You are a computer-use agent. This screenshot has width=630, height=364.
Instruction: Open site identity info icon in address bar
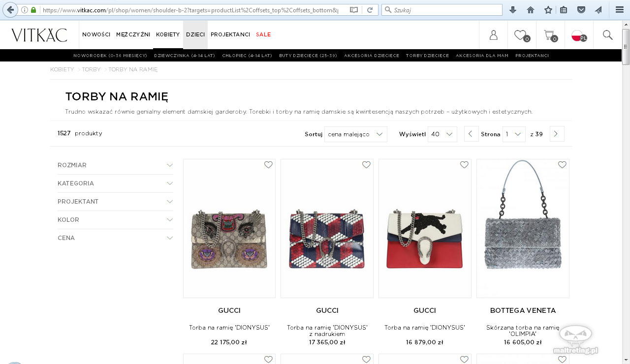click(x=25, y=10)
